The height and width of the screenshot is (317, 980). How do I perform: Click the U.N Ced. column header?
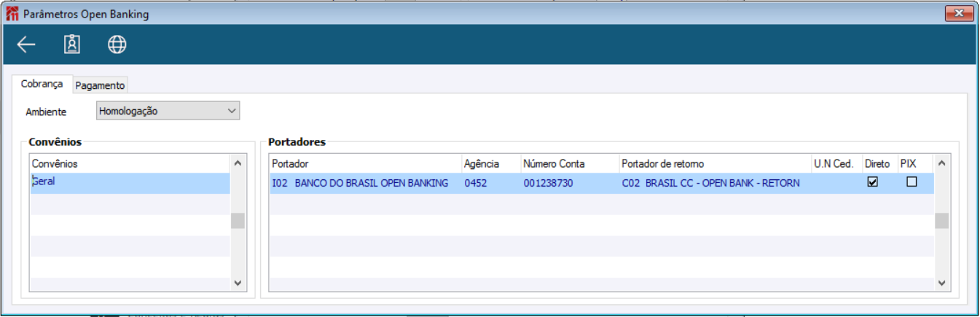tap(836, 163)
